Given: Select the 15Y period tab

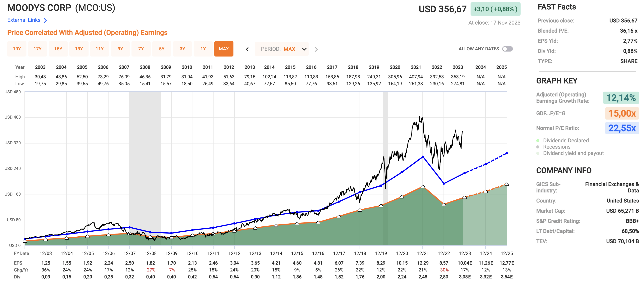Looking at the screenshot, I should tap(58, 49).
